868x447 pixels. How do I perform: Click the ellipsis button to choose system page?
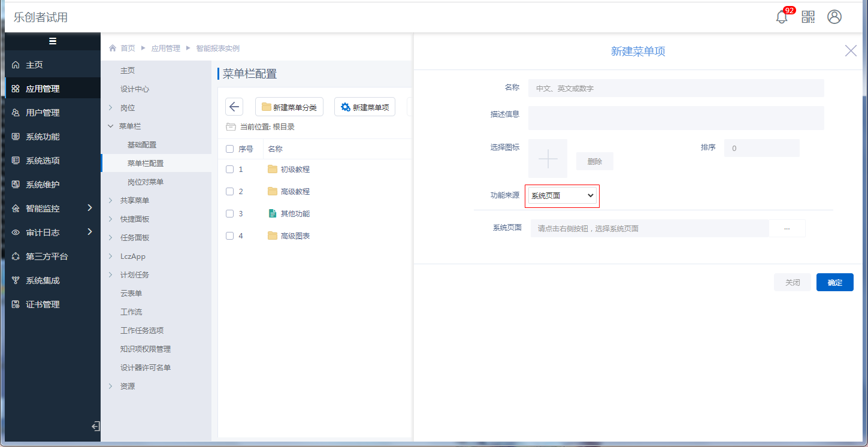pyautogui.click(x=787, y=228)
